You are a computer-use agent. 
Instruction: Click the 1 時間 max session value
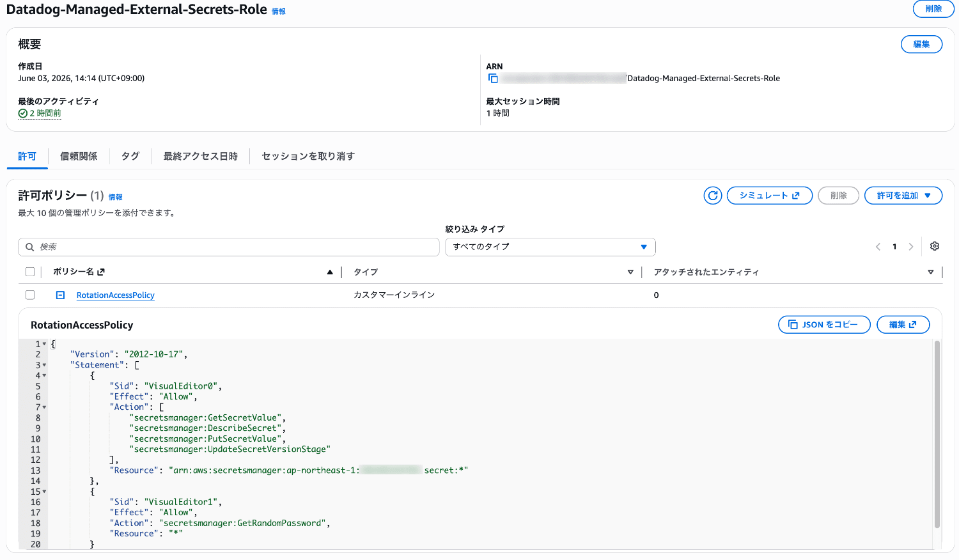coord(498,113)
